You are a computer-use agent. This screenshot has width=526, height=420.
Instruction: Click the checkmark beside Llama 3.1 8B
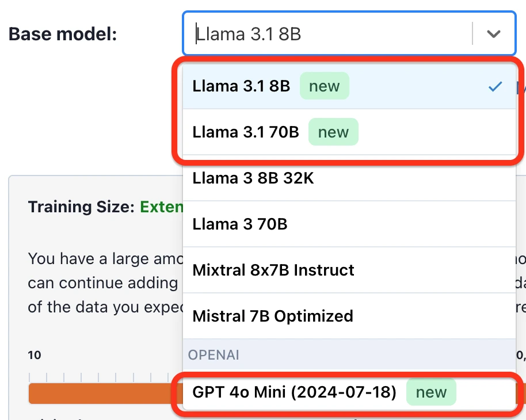(495, 87)
